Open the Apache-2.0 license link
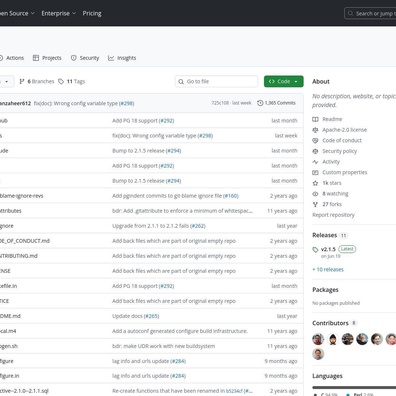Viewport: 396px width, 396px height. pyautogui.click(x=344, y=130)
